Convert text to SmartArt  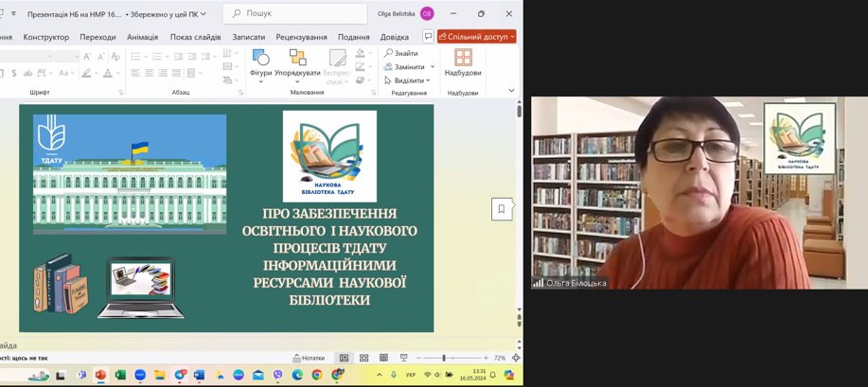pos(229,79)
